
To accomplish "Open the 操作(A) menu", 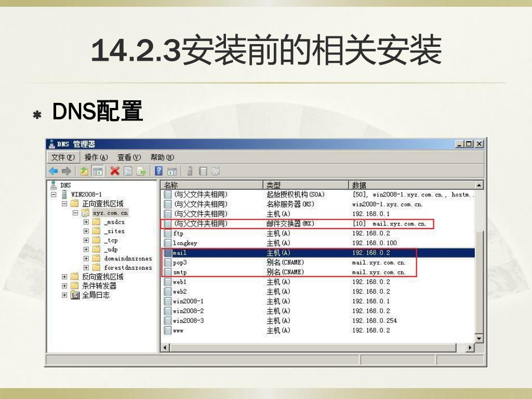I will click(96, 157).
